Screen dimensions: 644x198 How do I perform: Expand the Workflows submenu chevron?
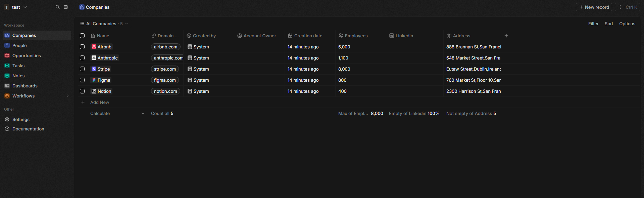point(68,96)
